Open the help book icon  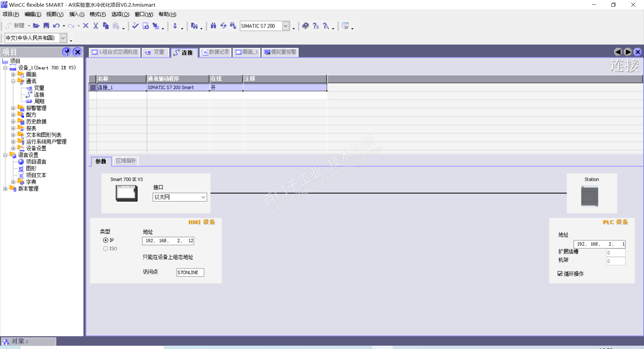click(x=306, y=26)
